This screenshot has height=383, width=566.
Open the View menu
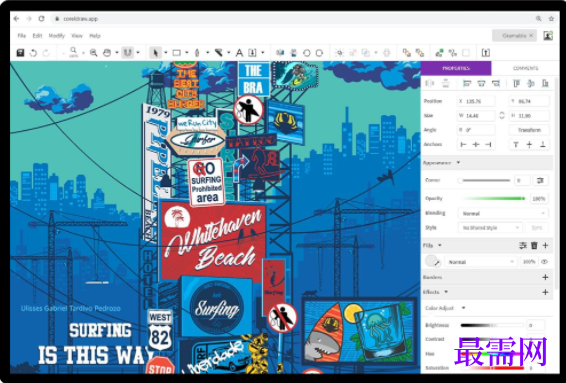click(x=77, y=35)
